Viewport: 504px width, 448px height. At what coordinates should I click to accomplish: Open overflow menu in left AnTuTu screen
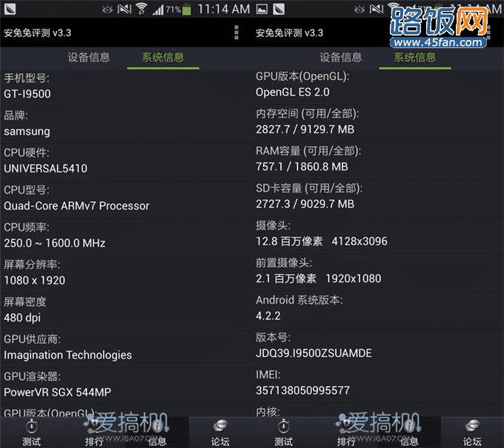(236, 33)
